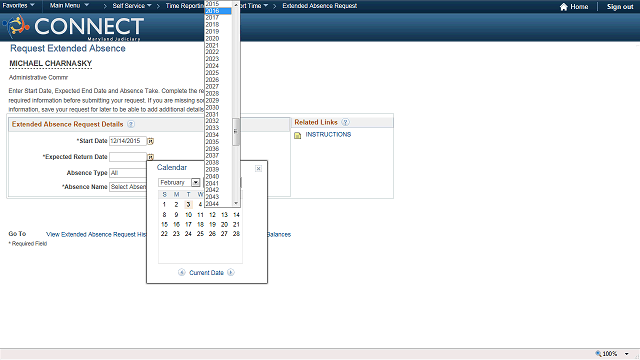Pick highlighted day 3 in the calendar
Image resolution: width=640 pixels, height=360 pixels.
pyautogui.click(x=188, y=204)
